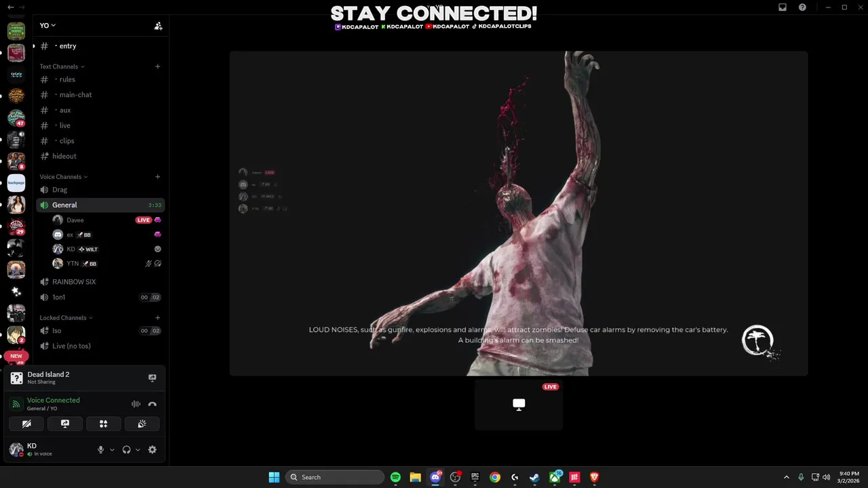Viewport: 868px width, 488px height.
Task: Open Spotify from the taskbar
Action: tap(395, 477)
